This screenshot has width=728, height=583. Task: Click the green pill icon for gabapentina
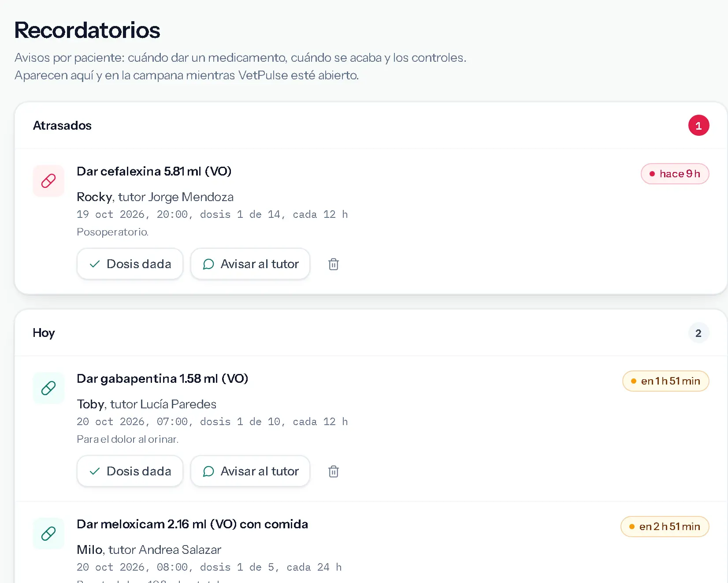(48, 388)
